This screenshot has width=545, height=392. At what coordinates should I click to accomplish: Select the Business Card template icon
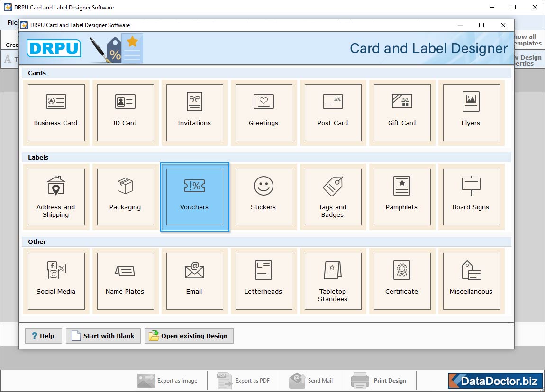56,113
